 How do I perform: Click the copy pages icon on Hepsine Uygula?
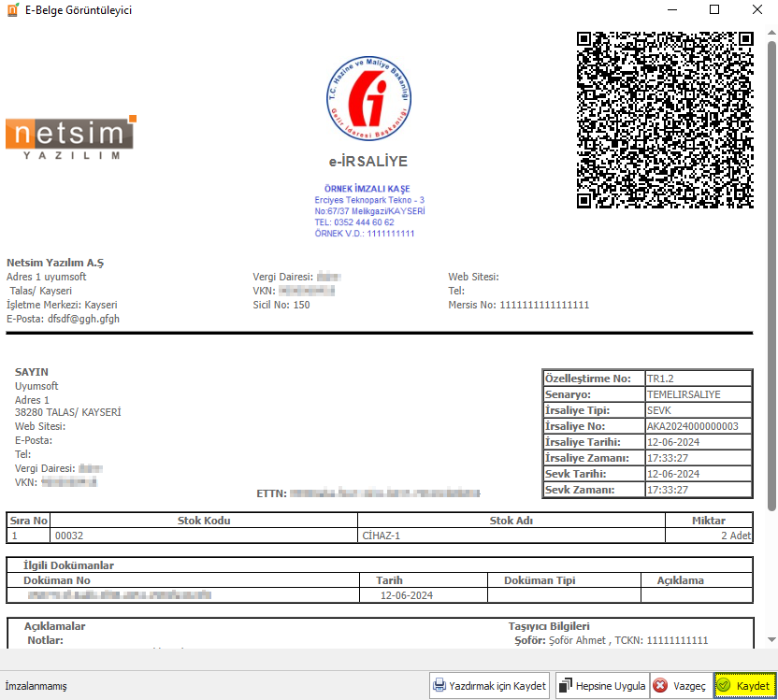(x=565, y=685)
